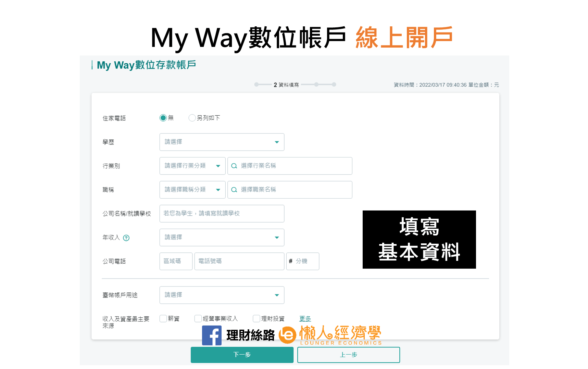
Task: Open the 年收入 dropdown
Action: (222, 238)
